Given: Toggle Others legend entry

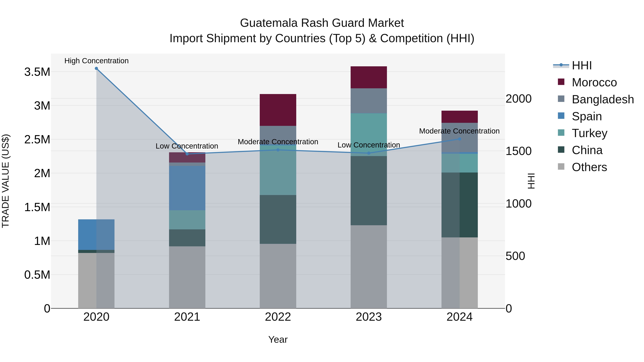Looking at the screenshot, I should tap(582, 167).
